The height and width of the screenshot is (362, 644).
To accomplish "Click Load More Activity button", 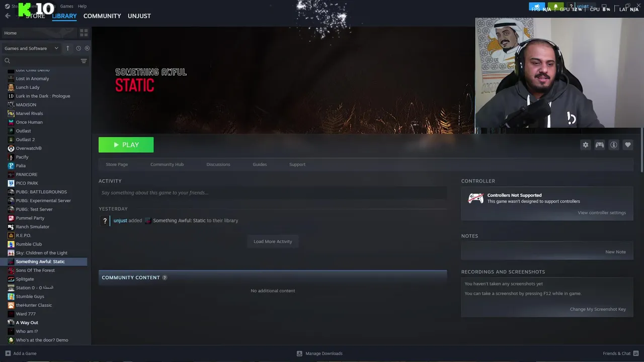I will coord(273,241).
